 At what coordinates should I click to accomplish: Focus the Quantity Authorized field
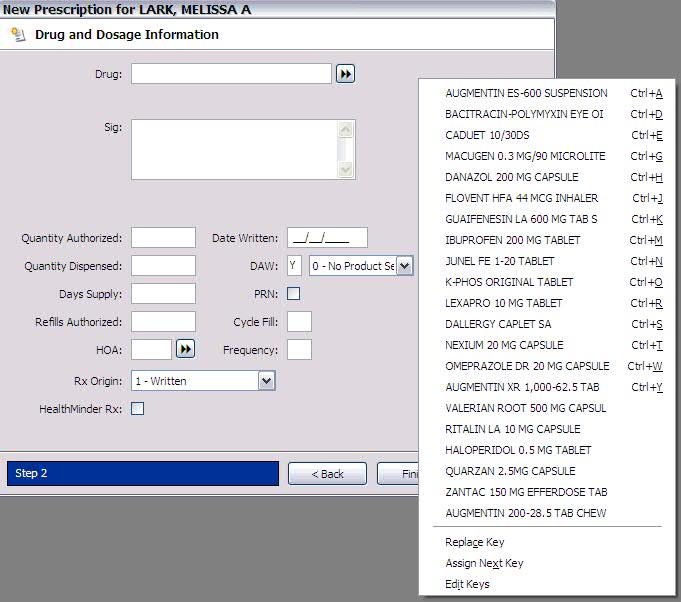point(163,238)
